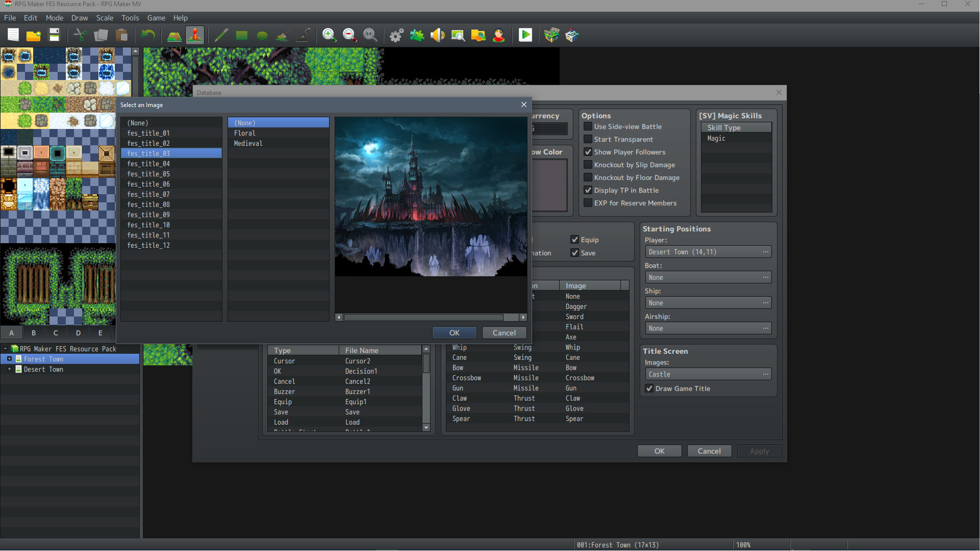The height and width of the screenshot is (551, 980).
Task: Select the zoom out tool
Action: click(x=348, y=34)
